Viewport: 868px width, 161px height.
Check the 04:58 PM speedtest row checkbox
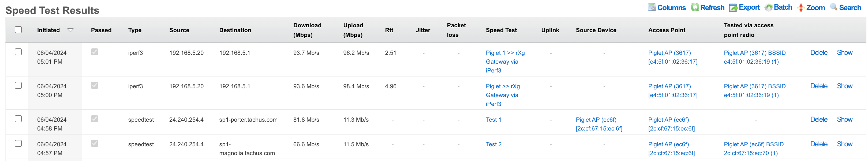pyautogui.click(x=18, y=119)
